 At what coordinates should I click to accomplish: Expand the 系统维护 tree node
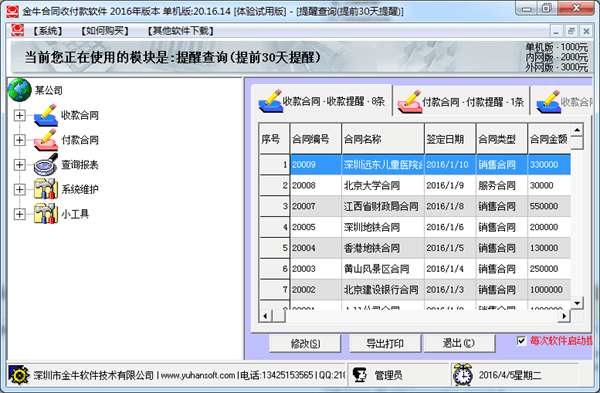coord(19,189)
